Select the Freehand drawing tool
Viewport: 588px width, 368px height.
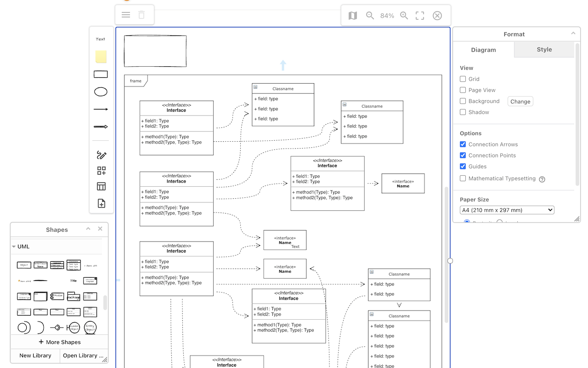tap(101, 155)
